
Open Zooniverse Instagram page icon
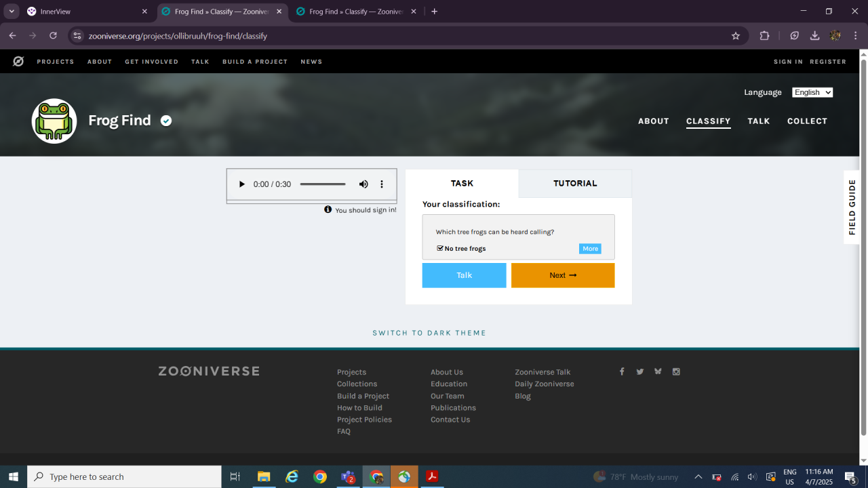pos(676,371)
